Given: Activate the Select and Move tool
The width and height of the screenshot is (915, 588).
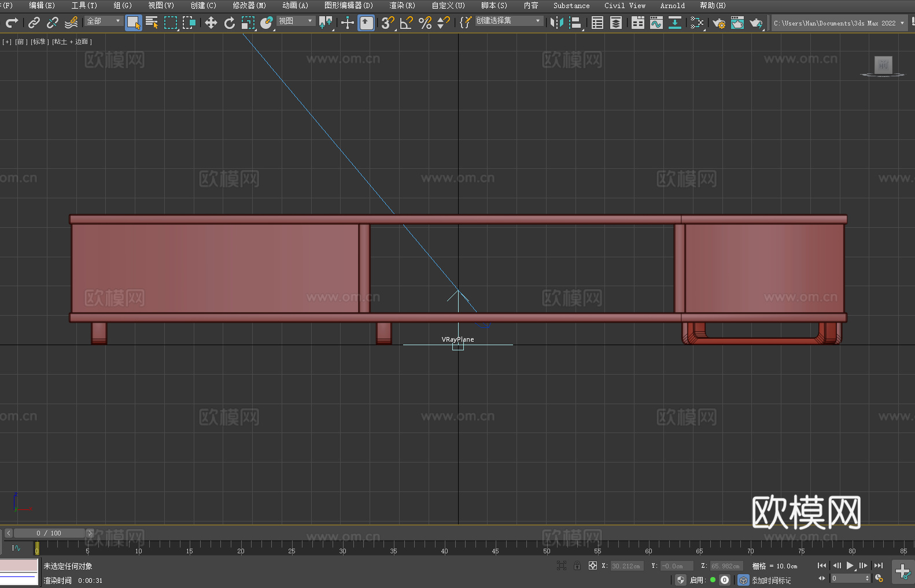Looking at the screenshot, I should coord(211,23).
